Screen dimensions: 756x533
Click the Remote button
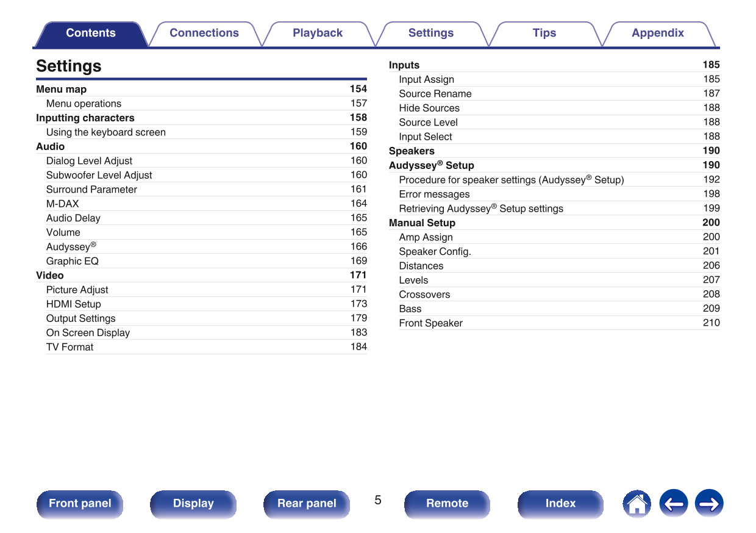click(x=447, y=504)
